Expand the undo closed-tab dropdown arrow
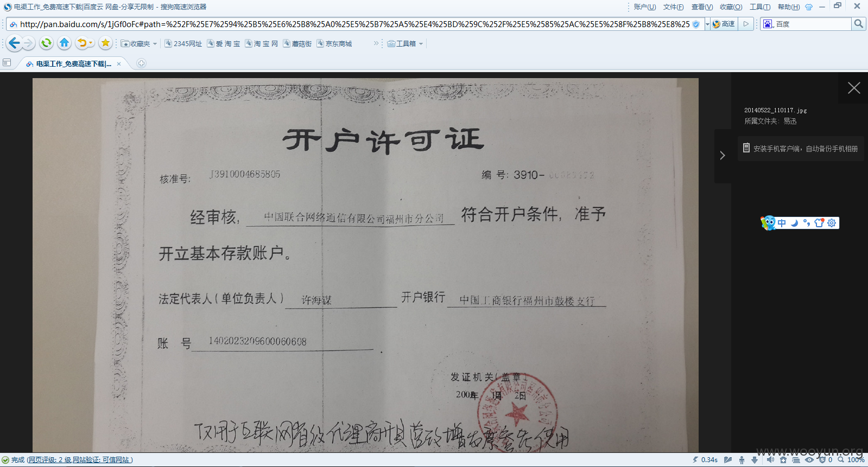 pos(91,43)
